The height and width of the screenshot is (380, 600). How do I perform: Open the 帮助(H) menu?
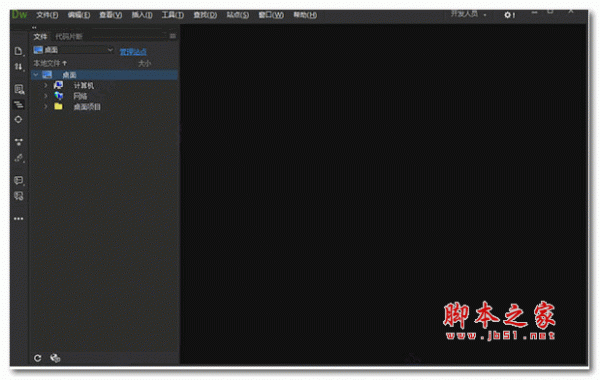coord(305,15)
